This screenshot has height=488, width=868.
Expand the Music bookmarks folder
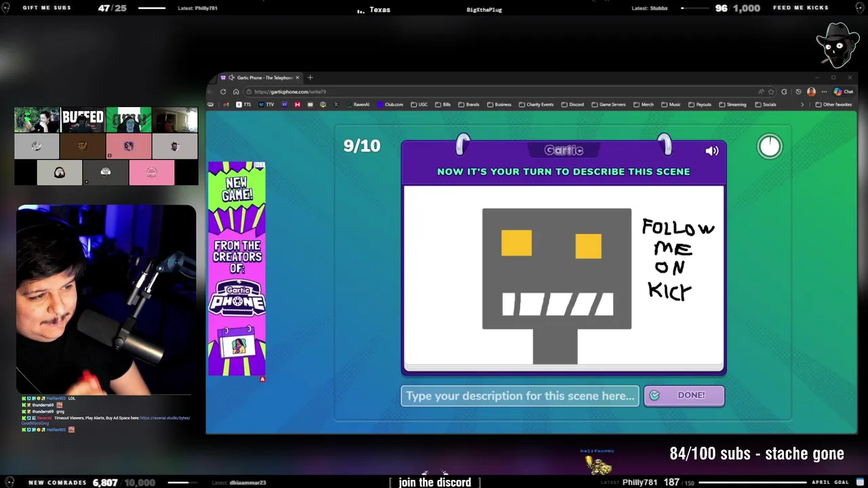pyautogui.click(x=671, y=104)
